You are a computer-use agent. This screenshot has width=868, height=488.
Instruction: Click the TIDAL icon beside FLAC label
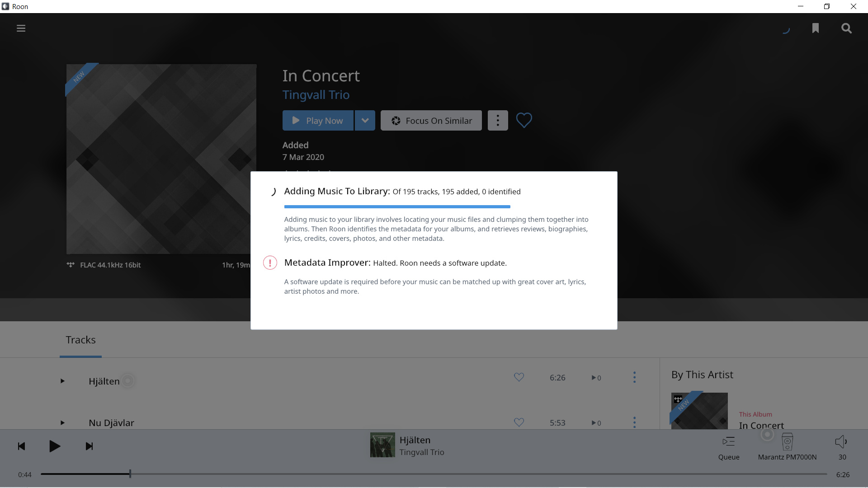71,265
